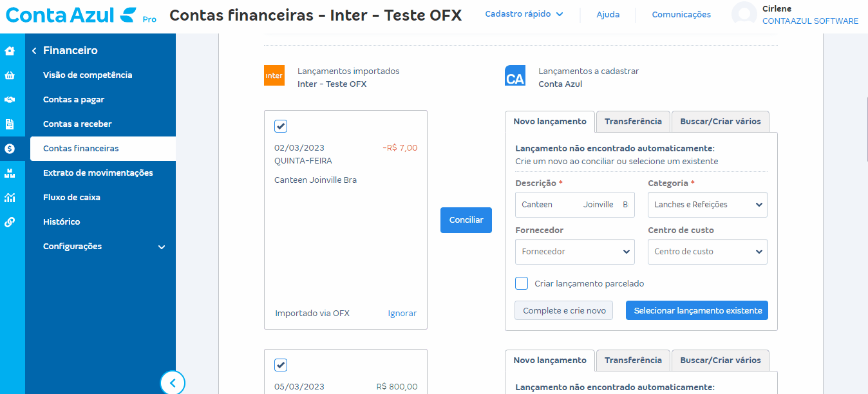Screen dimensions: 868x394
Task: Click the Canteen Joinville Bra description text
Action: tap(316, 180)
